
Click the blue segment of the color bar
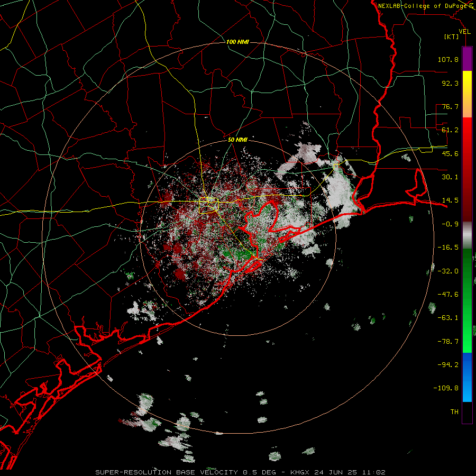click(467, 377)
